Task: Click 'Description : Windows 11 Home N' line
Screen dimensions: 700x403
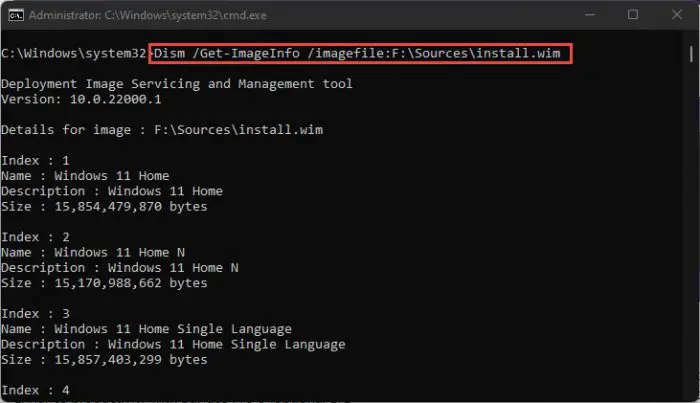Action: pyautogui.click(x=120, y=268)
